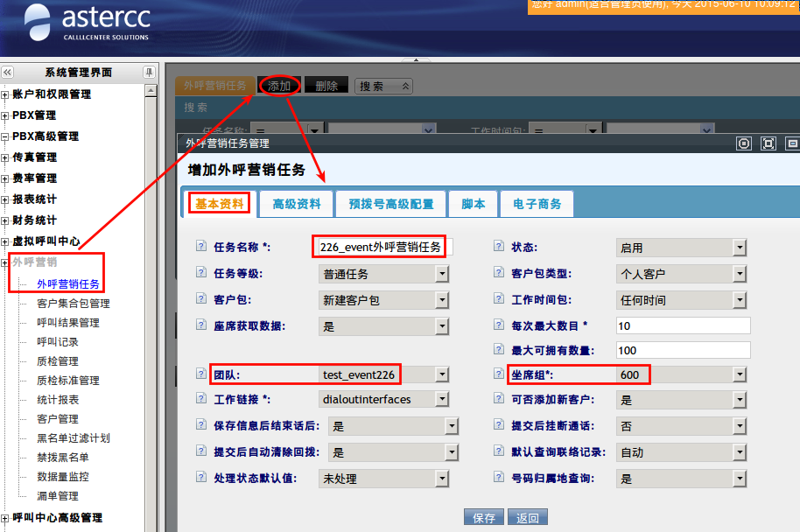Image resolution: width=800 pixels, height=532 pixels.
Task: Click the help icon beside 工作链接
Action: tap(201, 399)
